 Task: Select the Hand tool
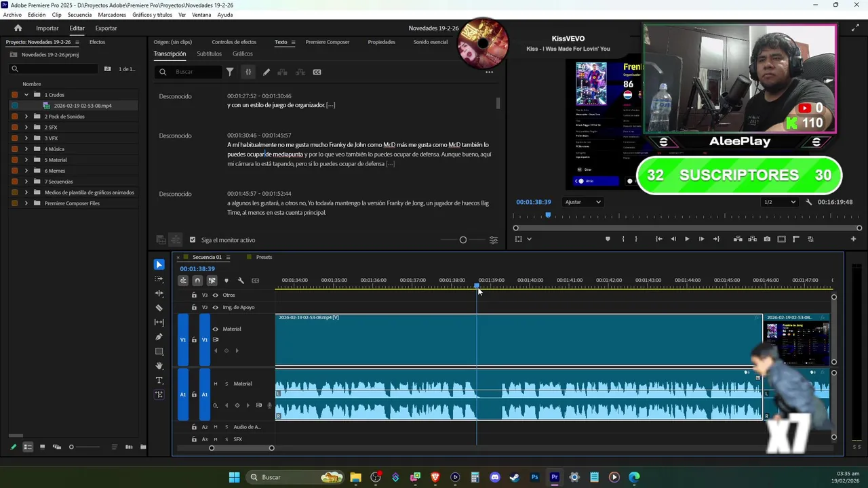(x=159, y=366)
